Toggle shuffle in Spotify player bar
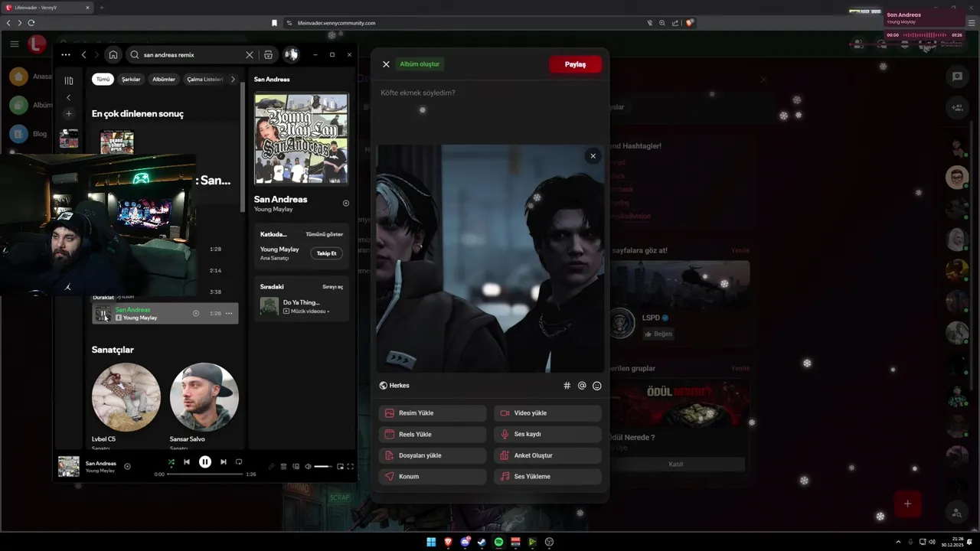This screenshot has width=980, height=551. 171,462
